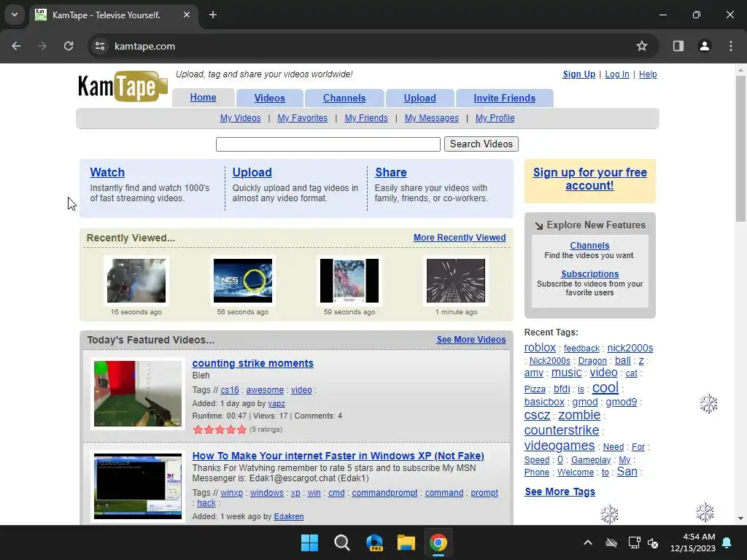747x560 pixels.
Task: Click the roblox recent tag
Action: 540,348
